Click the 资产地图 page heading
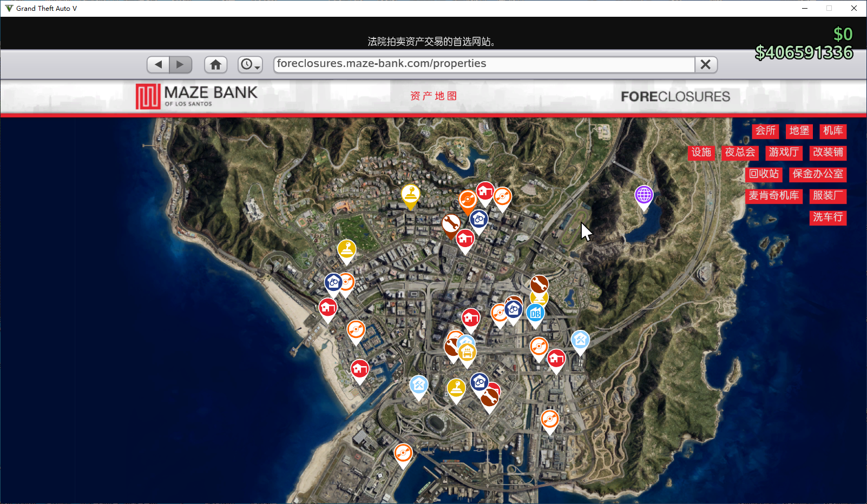The height and width of the screenshot is (504, 867). pyautogui.click(x=433, y=96)
